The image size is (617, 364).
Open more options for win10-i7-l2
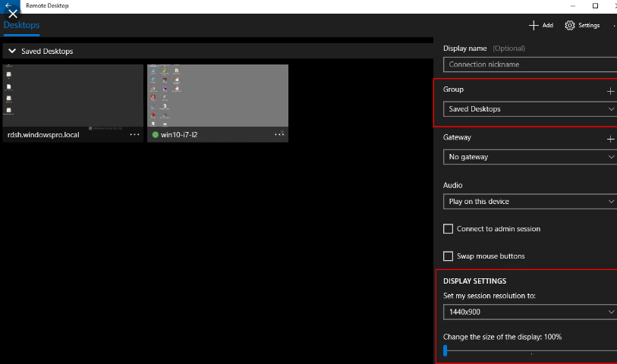click(279, 134)
